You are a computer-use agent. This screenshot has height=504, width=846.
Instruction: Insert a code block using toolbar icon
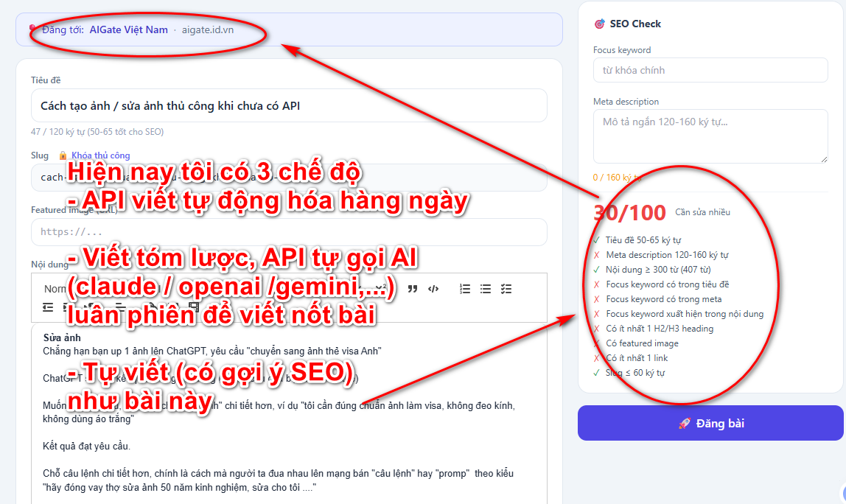point(434,289)
